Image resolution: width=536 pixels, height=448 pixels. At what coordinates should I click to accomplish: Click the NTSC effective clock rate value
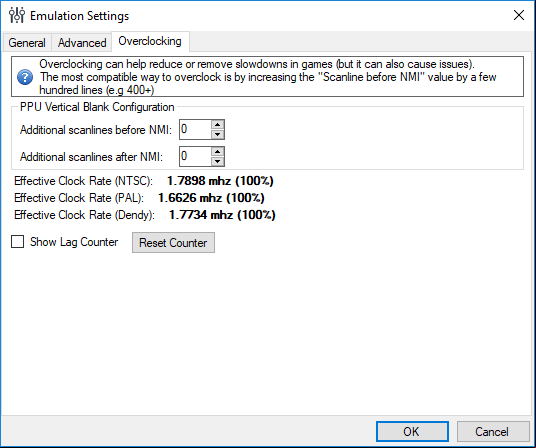pos(220,181)
